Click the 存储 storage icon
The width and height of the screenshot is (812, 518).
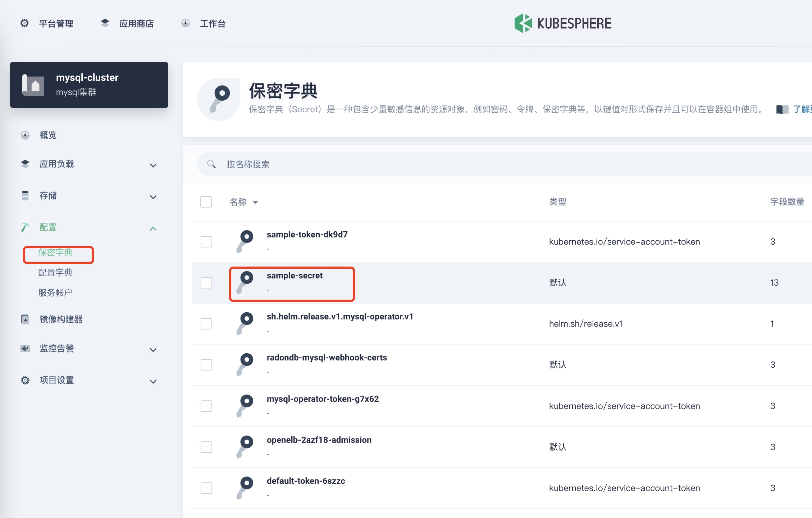coord(25,196)
